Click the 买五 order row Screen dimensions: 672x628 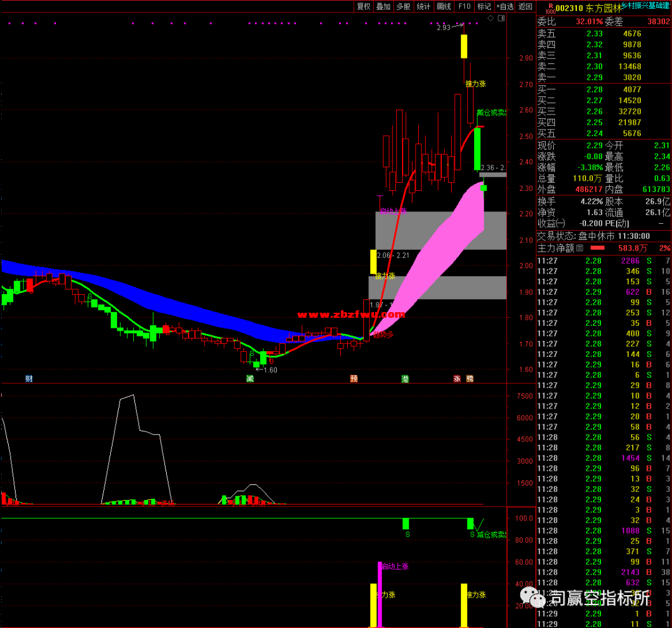604,133
